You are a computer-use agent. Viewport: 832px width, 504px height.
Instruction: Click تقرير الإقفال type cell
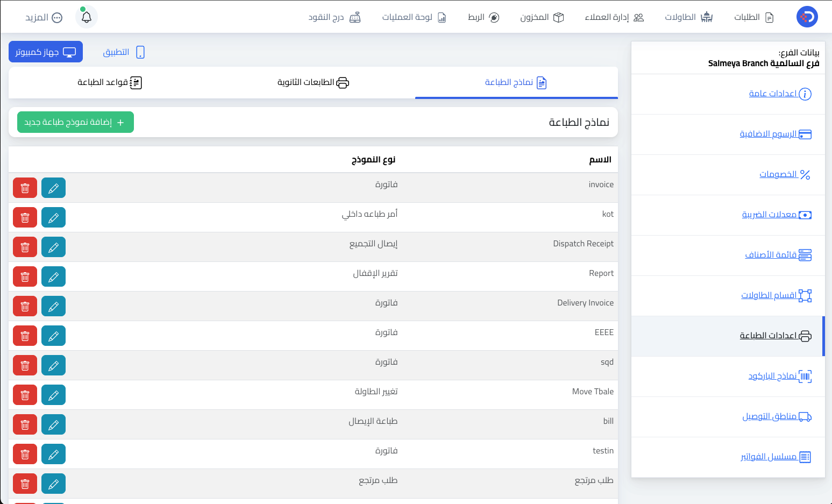375,273
